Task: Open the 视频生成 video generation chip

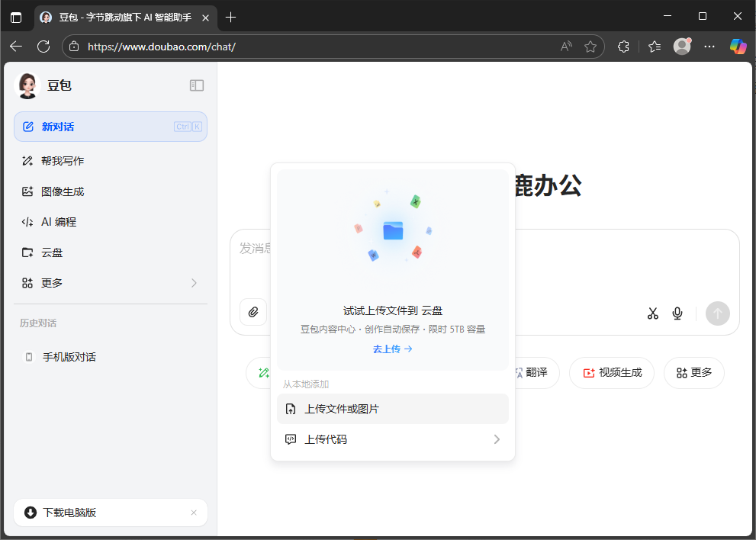Action: click(x=611, y=373)
